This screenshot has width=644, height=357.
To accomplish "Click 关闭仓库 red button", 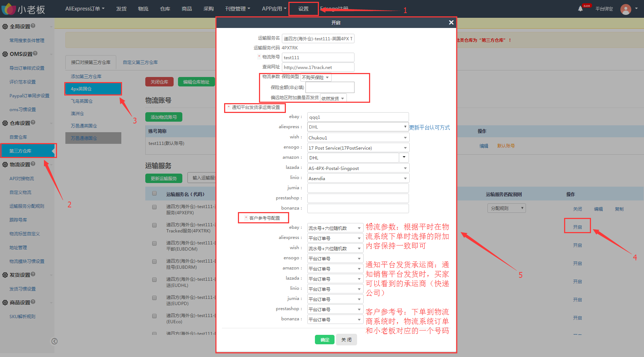I will click(159, 82).
